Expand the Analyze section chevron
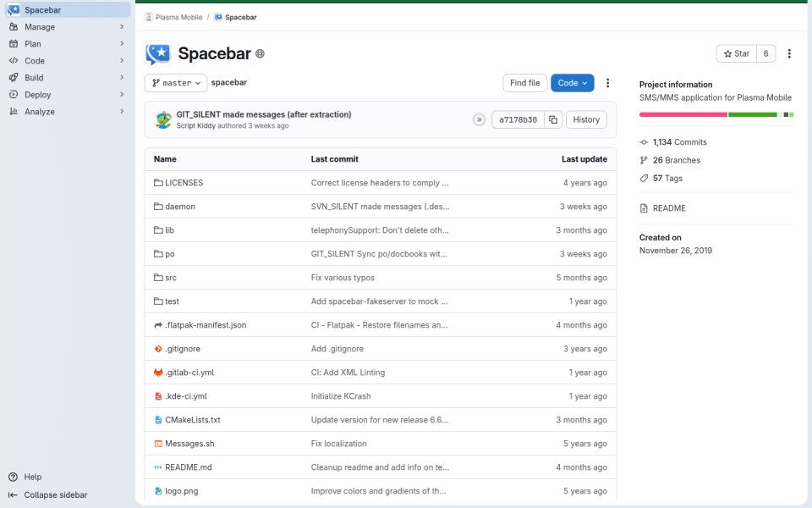This screenshot has width=812, height=508. click(122, 112)
